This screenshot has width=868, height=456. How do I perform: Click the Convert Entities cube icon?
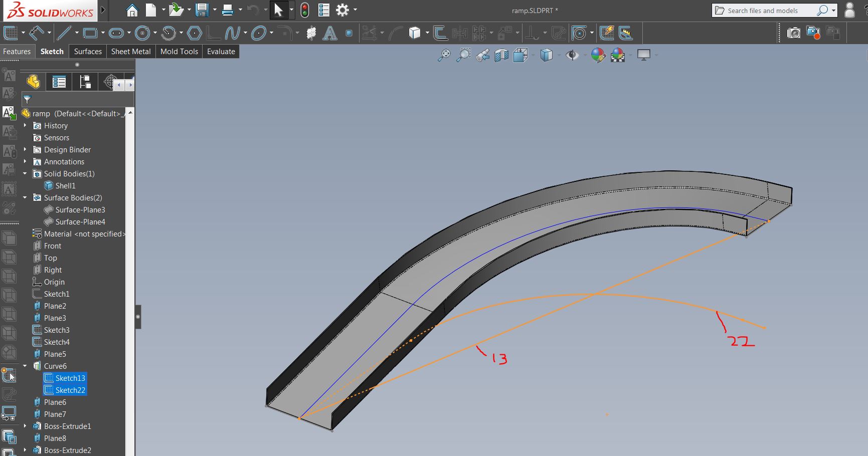click(x=415, y=34)
